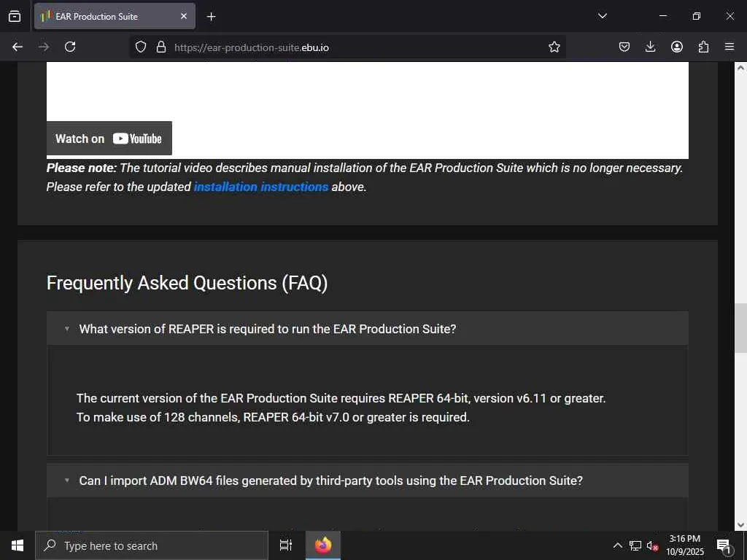Screen dimensions: 747x560
Task: Open the Firefox application menu
Action: (x=729, y=47)
